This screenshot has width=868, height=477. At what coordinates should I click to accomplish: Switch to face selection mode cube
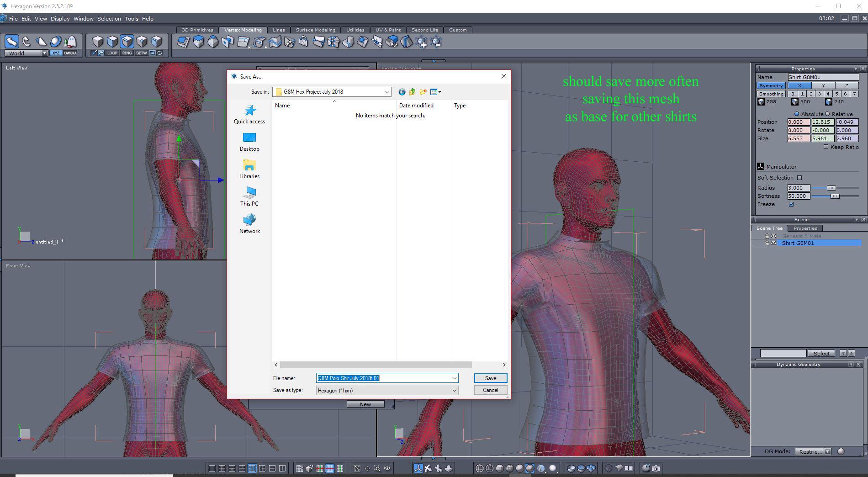(x=112, y=42)
